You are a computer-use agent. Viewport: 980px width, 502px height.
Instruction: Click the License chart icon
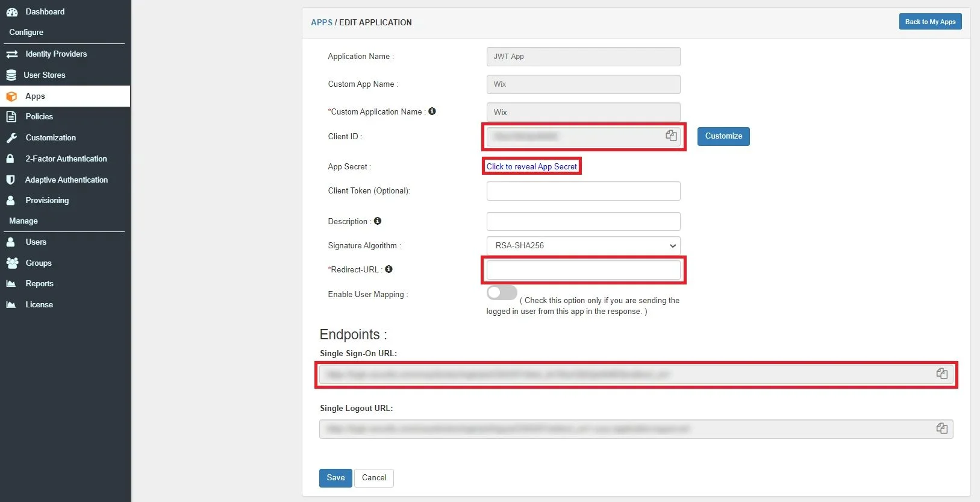[x=11, y=304]
